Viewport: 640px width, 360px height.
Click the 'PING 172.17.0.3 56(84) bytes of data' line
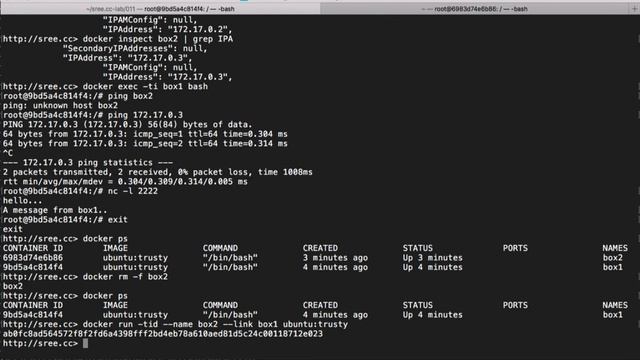127,124
